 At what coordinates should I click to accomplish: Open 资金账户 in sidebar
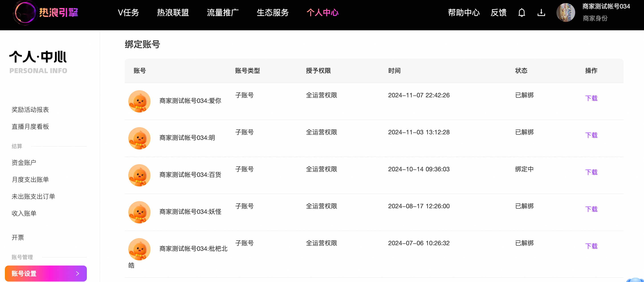24,163
